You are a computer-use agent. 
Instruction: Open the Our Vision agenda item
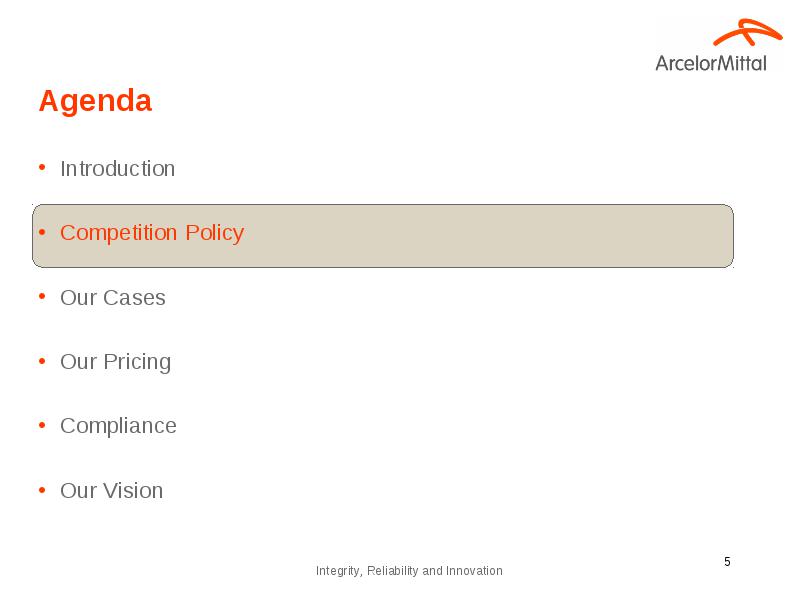point(112,491)
